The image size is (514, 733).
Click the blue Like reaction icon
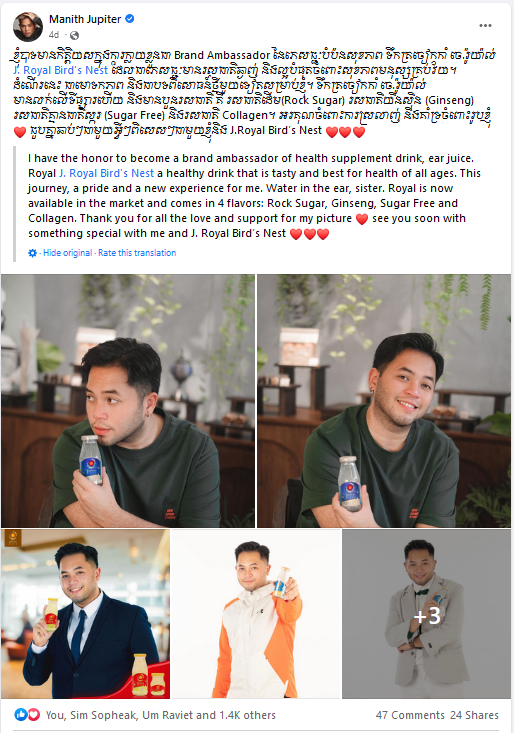[x=21, y=714]
